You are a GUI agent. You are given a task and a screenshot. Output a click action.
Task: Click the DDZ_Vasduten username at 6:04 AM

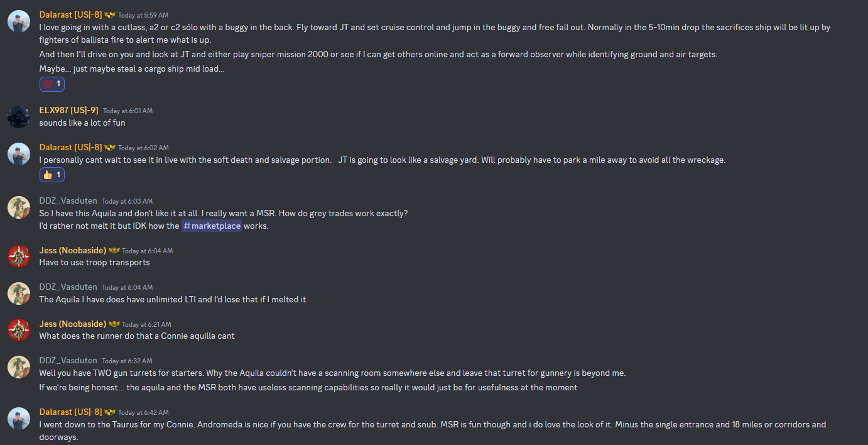(x=68, y=287)
